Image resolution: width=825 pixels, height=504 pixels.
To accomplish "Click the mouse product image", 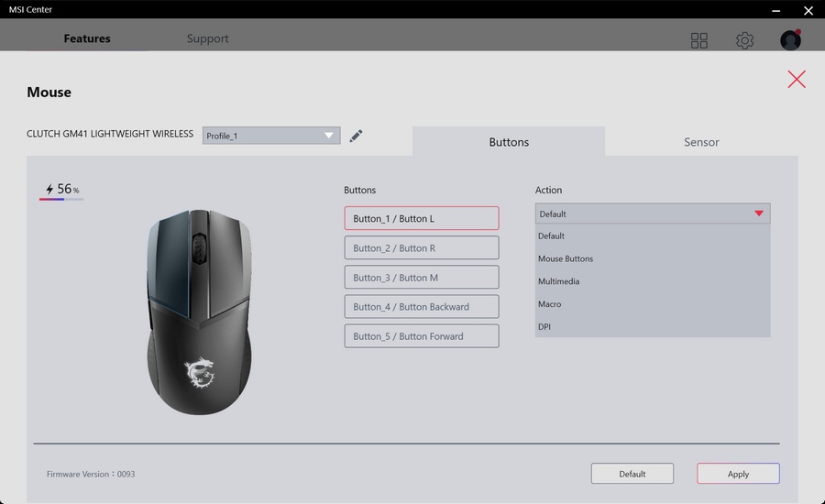I will click(x=199, y=312).
